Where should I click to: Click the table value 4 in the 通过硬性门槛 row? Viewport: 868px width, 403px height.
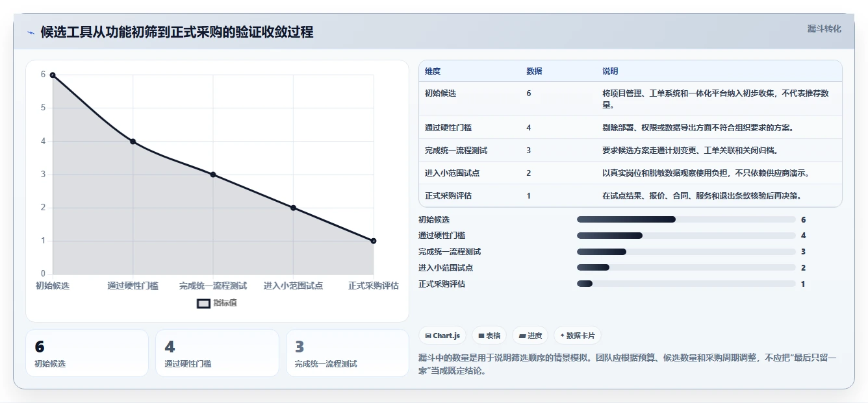pyautogui.click(x=529, y=128)
